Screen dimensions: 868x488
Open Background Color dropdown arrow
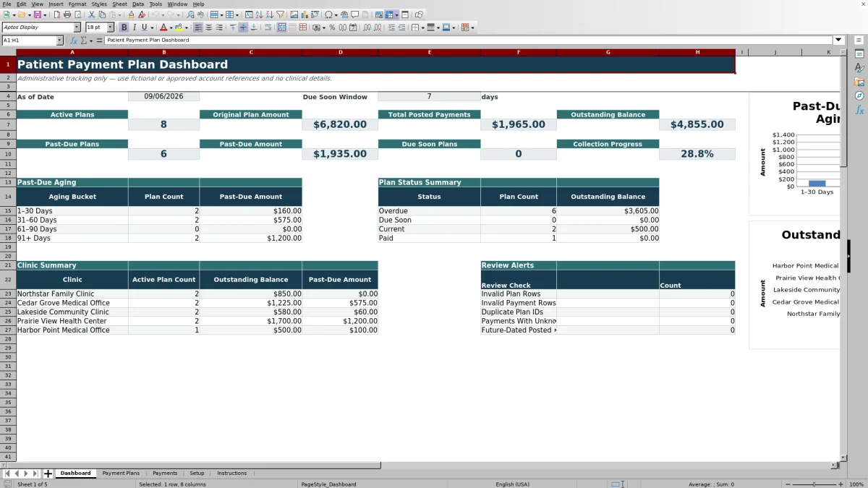click(x=187, y=27)
